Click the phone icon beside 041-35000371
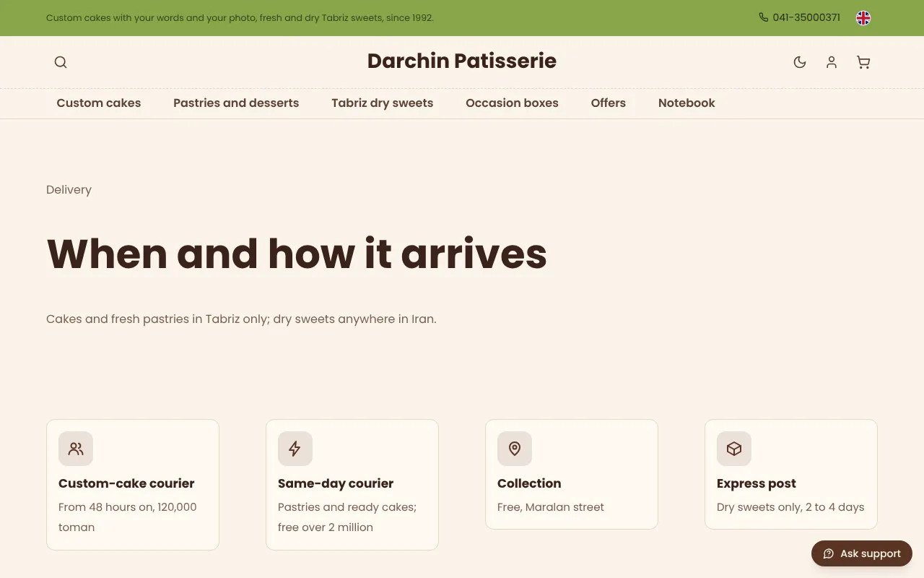This screenshot has height=578, width=924. point(764,17)
